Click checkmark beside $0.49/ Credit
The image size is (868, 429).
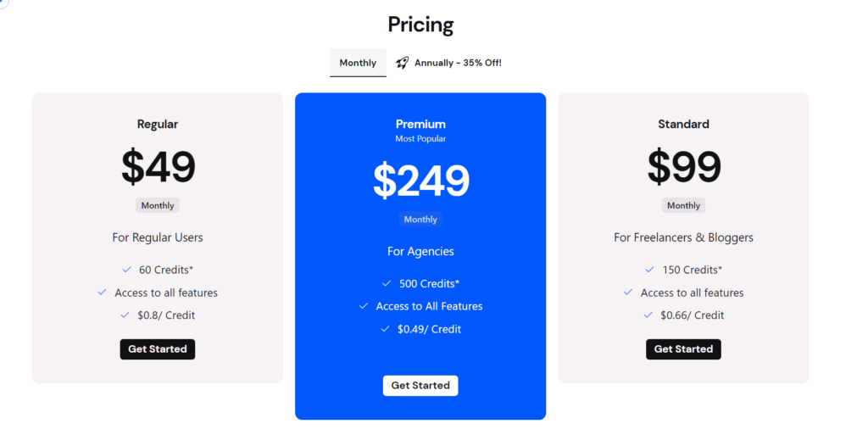tap(385, 329)
